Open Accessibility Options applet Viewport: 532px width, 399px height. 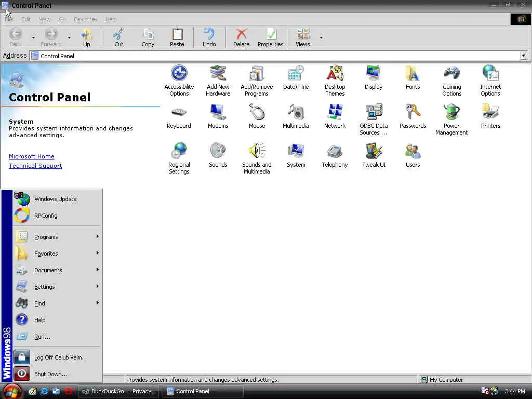coord(179,81)
